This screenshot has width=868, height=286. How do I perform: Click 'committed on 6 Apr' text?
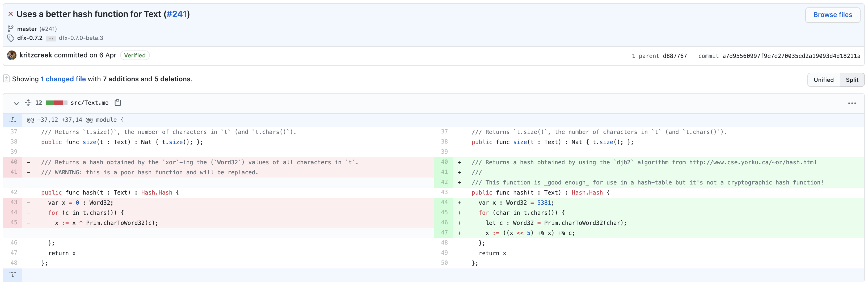point(85,55)
